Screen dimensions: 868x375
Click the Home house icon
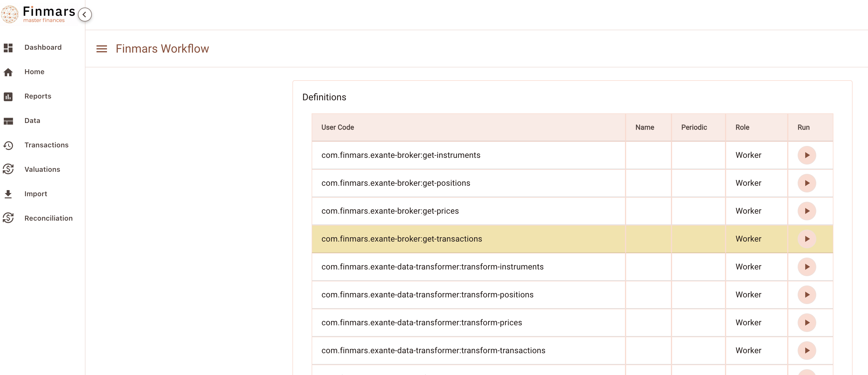coord(8,72)
